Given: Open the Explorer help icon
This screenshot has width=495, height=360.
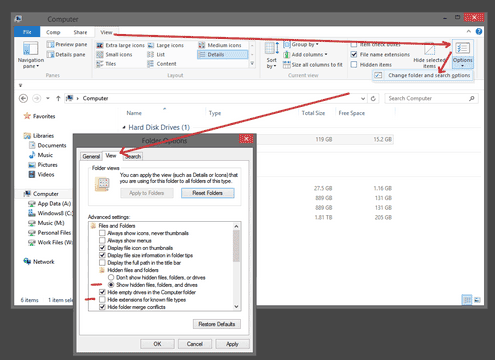Looking at the screenshot, I should pos(479,32).
